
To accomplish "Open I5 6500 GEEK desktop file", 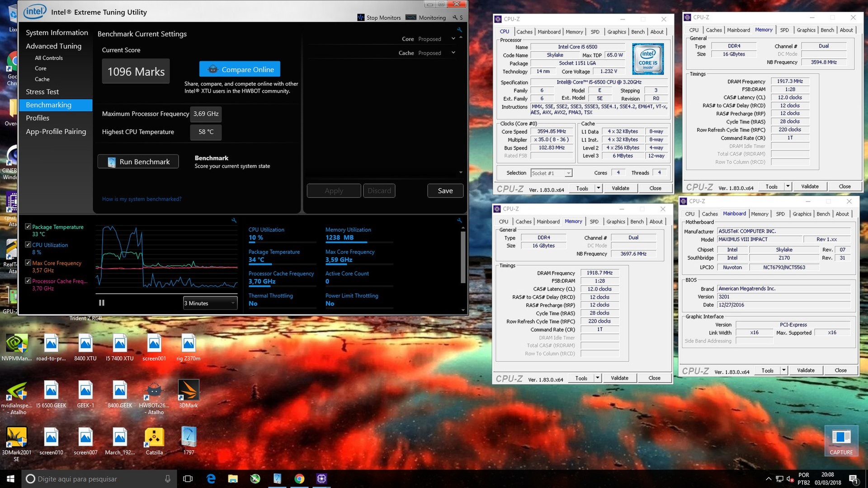I will [51, 394].
